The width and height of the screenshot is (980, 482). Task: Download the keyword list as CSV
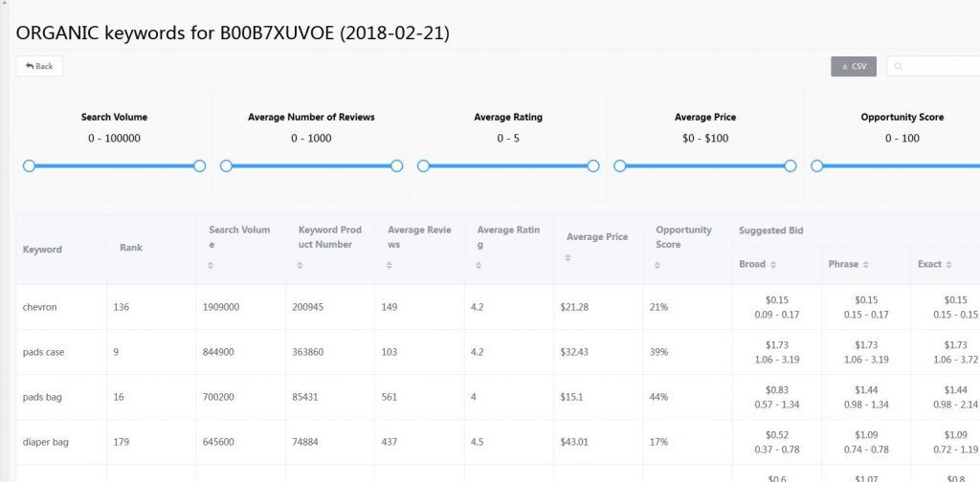click(x=853, y=66)
